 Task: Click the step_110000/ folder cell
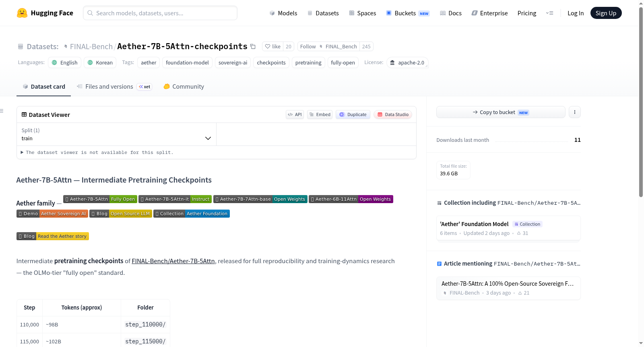(145, 324)
